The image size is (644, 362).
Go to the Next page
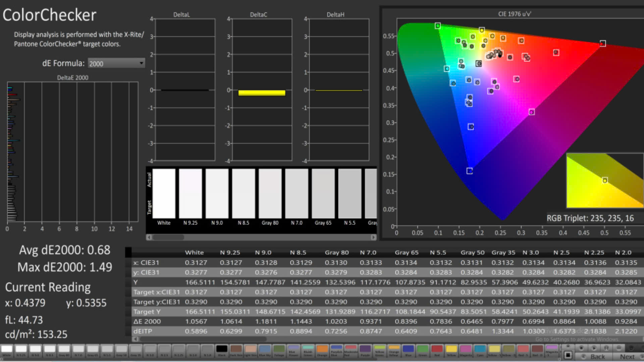627,357
